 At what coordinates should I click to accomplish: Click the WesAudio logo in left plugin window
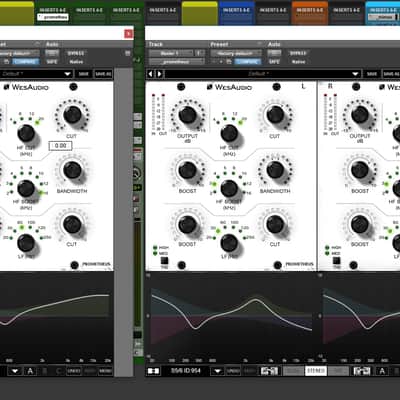pyautogui.click(x=26, y=87)
